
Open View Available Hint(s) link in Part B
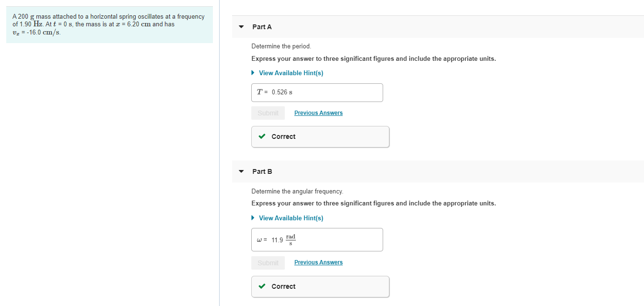(x=291, y=218)
